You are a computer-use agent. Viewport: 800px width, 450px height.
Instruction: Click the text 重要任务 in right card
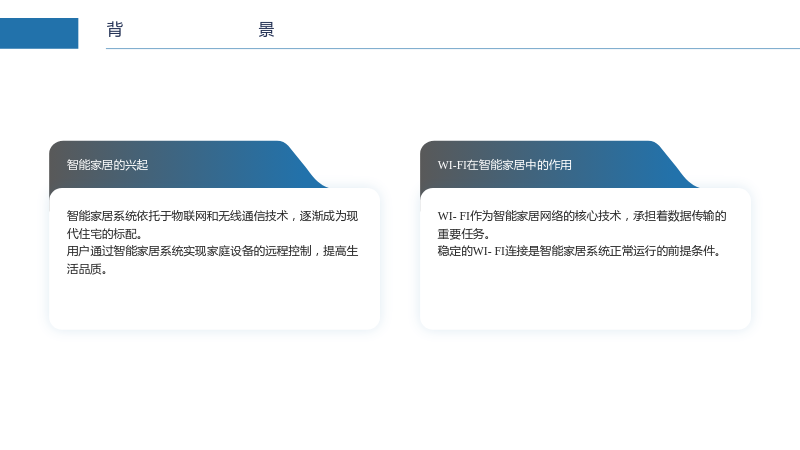pyautogui.click(x=464, y=234)
